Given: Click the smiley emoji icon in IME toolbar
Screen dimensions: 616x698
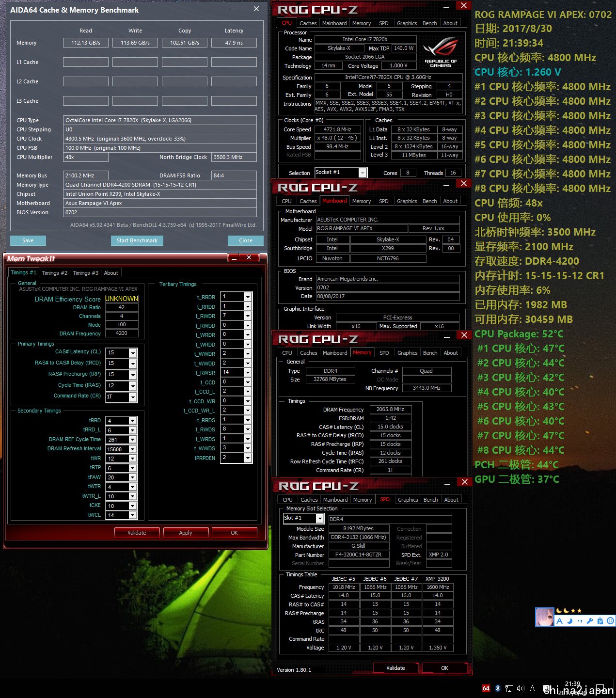Looking at the screenshot, I should pyautogui.click(x=610, y=621).
